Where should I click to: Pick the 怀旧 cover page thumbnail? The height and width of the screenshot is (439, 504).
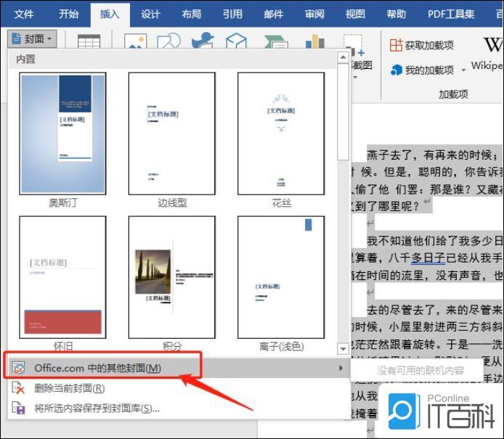[x=62, y=277]
